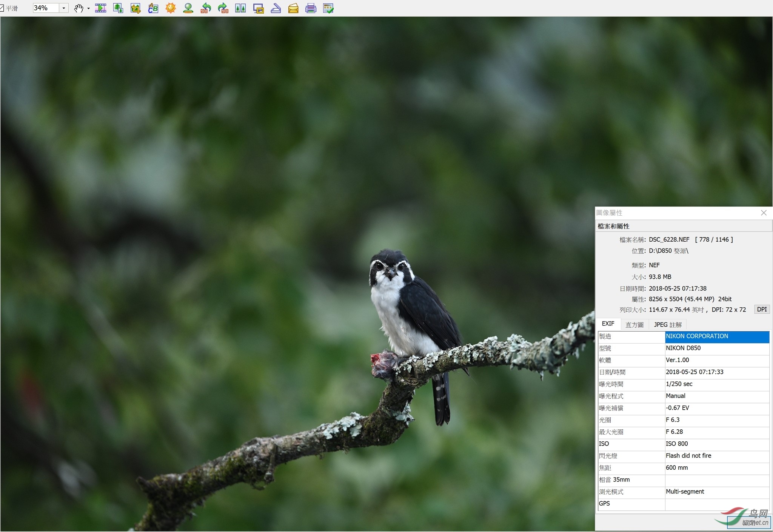
Task: Click the Manual exposure program value
Action: click(x=675, y=396)
